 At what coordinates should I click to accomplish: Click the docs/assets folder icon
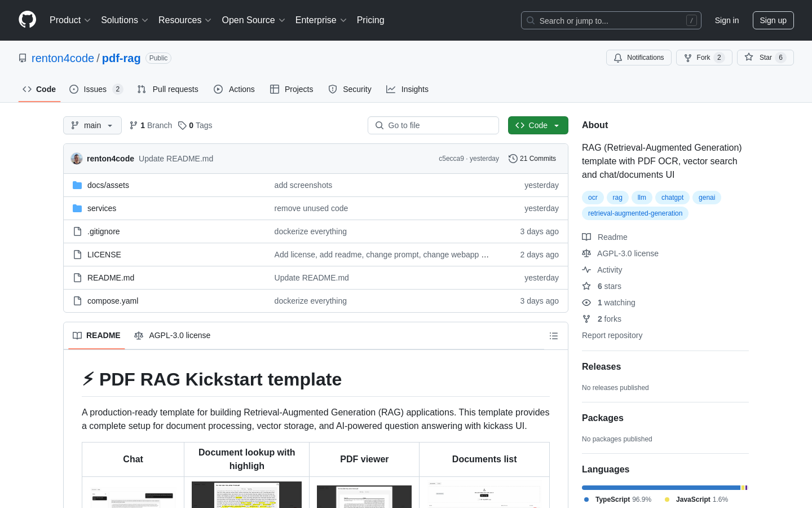pos(77,185)
